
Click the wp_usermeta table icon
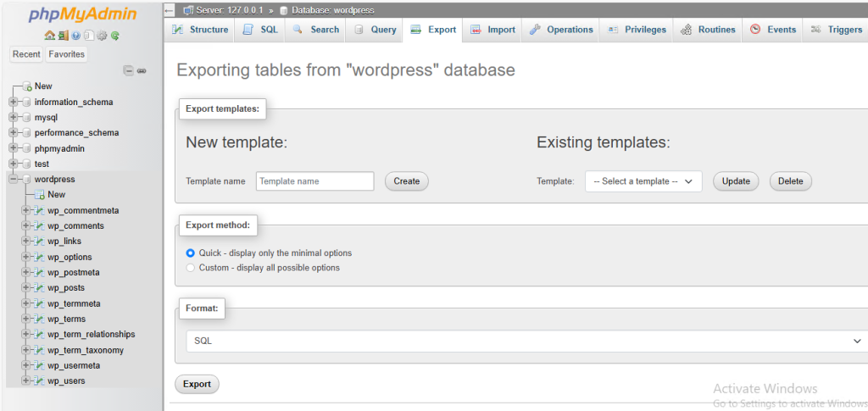click(x=39, y=365)
